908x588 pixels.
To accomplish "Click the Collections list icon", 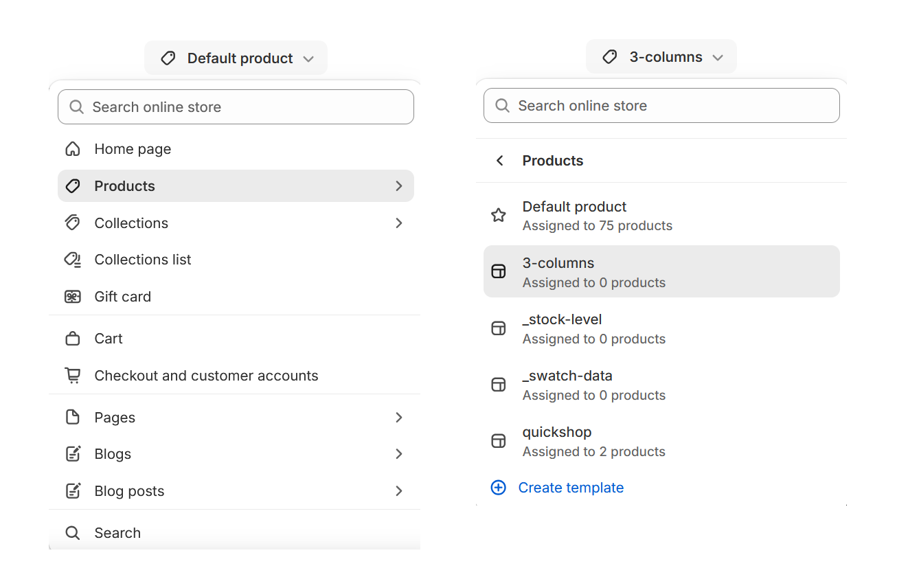I will tap(72, 260).
